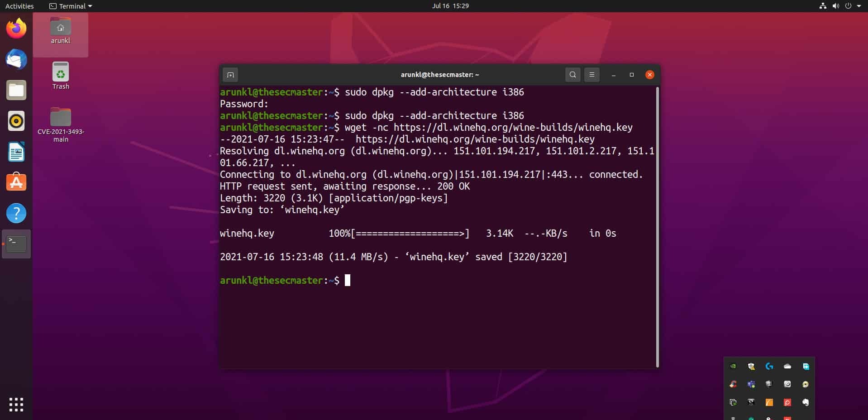Open the arunkl home folder on desktop
The image size is (868, 420).
click(61, 31)
